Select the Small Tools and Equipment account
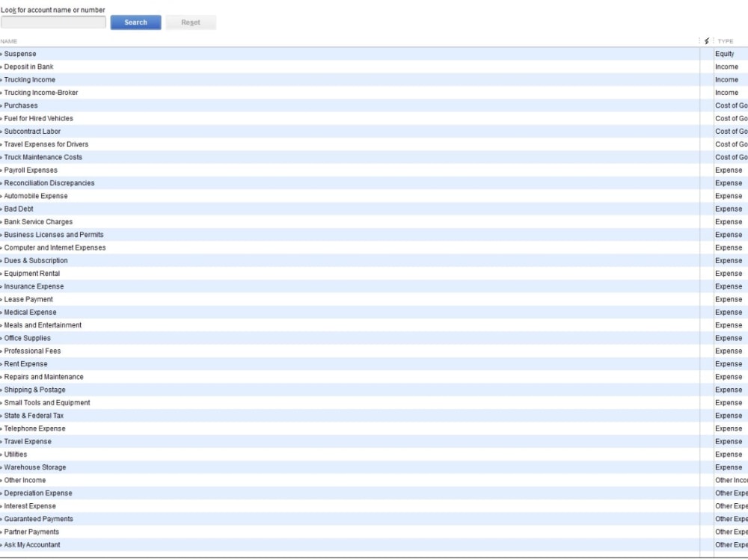Screen dimensions: 748x560 click(x=47, y=402)
